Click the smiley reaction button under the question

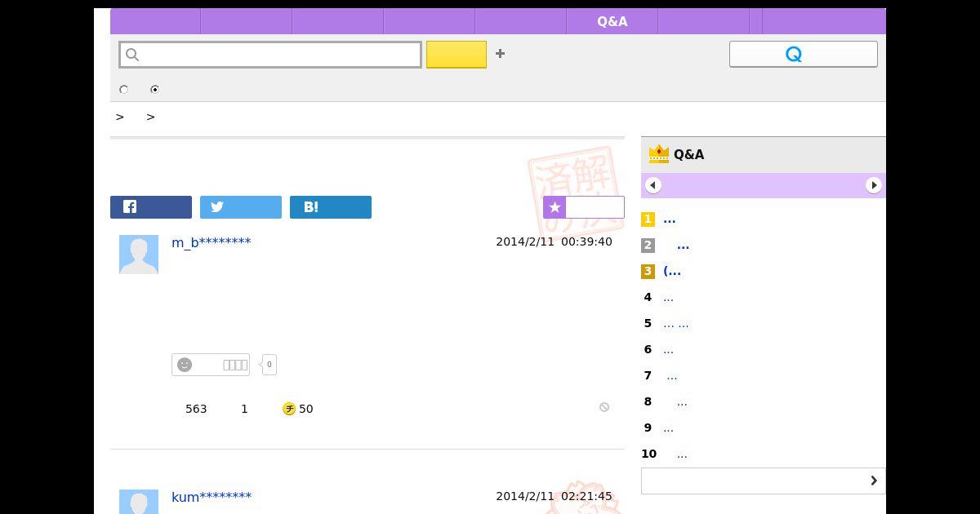coord(211,365)
